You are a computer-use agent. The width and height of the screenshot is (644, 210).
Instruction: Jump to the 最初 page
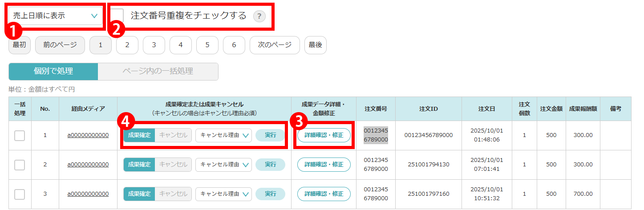[19, 45]
